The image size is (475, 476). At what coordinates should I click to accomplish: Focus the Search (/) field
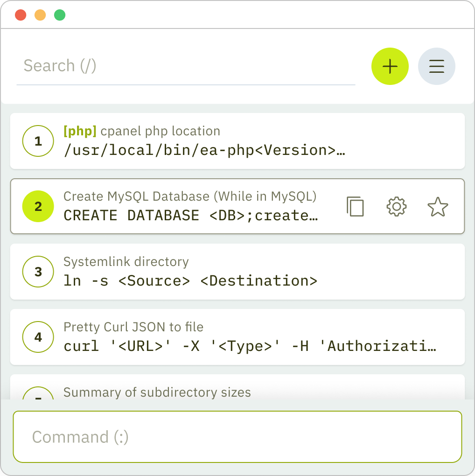point(186,66)
